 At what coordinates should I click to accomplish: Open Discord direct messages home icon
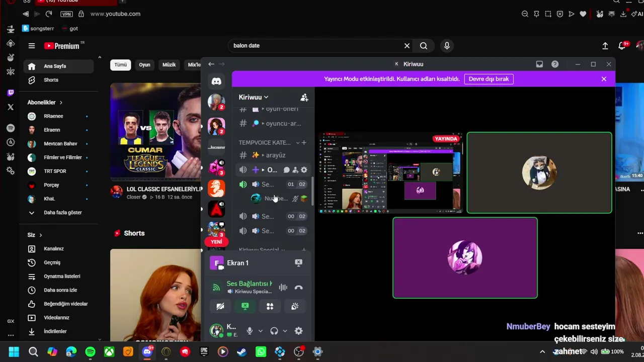click(x=216, y=81)
